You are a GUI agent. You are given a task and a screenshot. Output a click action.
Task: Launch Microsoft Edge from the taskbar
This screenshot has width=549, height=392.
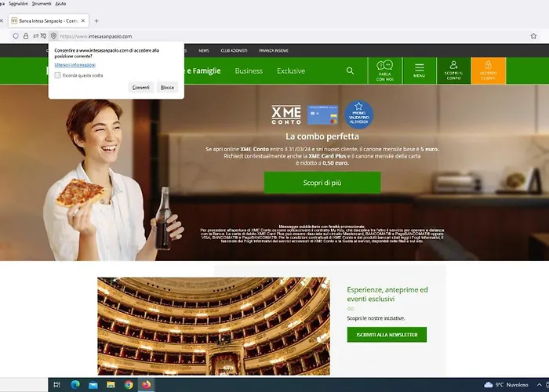(x=75, y=385)
